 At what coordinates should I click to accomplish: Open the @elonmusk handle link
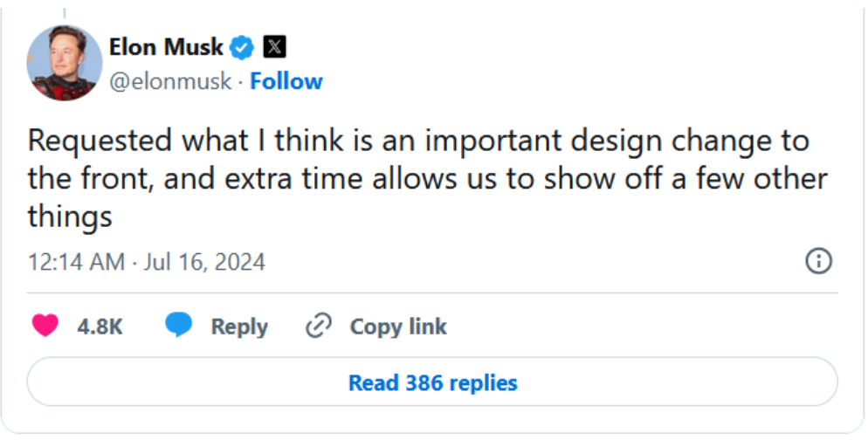(x=170, y=81)
